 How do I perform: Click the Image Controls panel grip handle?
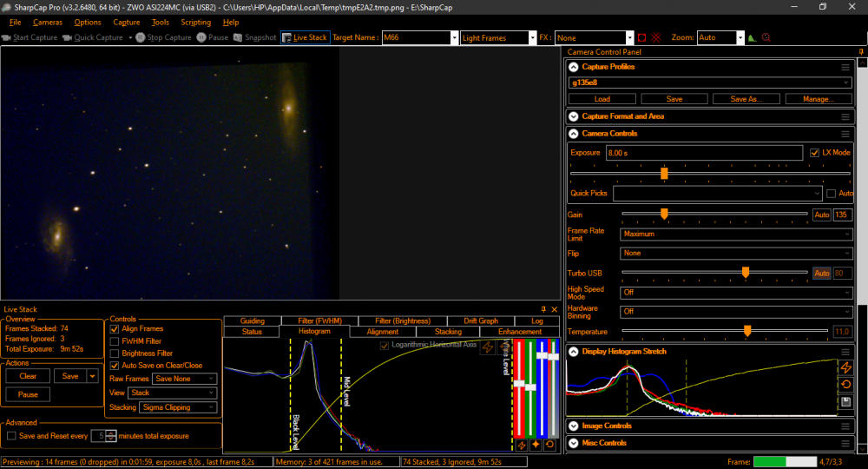[845, 426]
